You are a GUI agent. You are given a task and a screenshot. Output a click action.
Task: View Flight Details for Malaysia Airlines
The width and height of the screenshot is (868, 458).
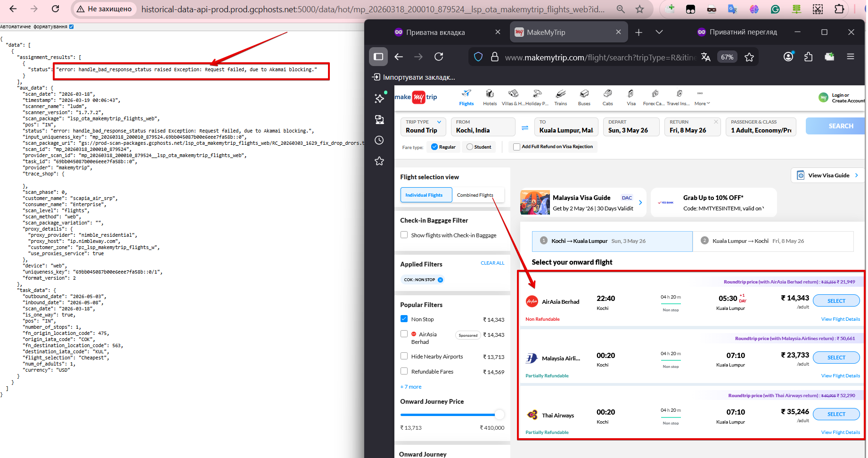(x=840, y=376)
